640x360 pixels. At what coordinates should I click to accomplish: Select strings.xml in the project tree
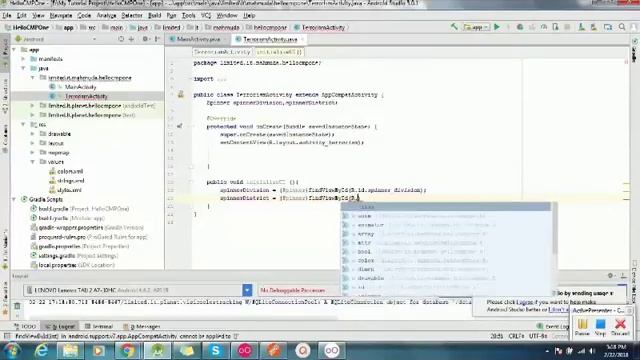[x=71, y=181]
